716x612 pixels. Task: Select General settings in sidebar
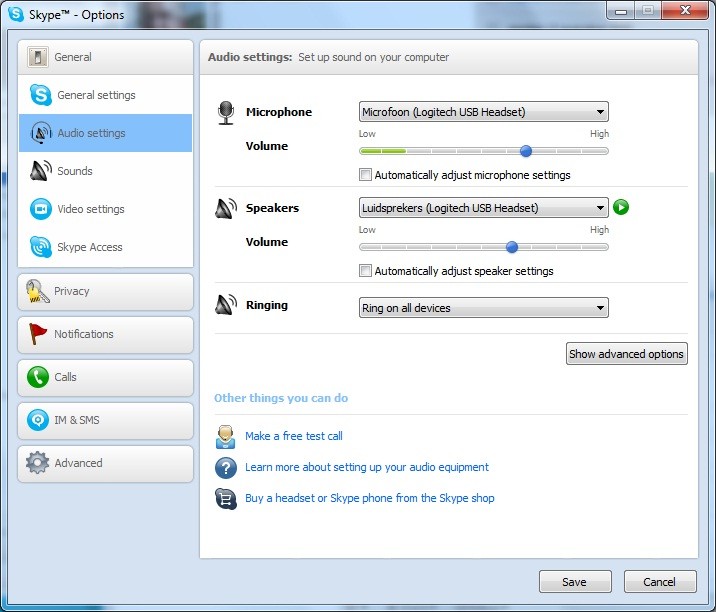tap(105, 95)
